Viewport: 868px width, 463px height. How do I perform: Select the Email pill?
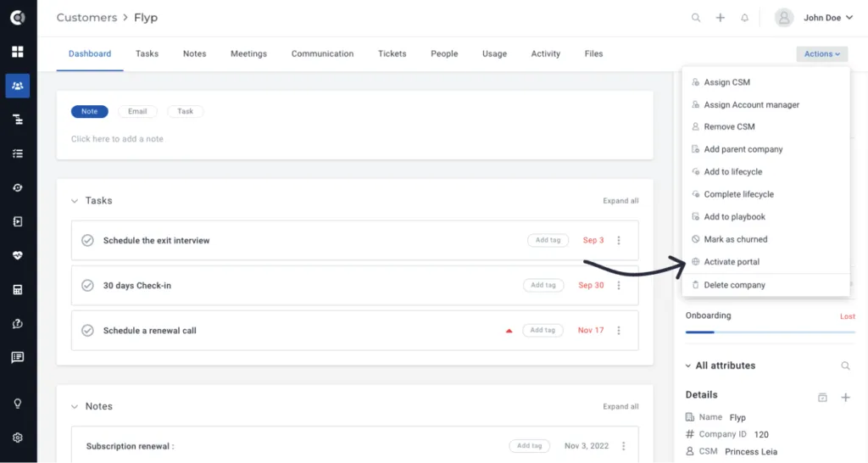[x=137, y=111]
